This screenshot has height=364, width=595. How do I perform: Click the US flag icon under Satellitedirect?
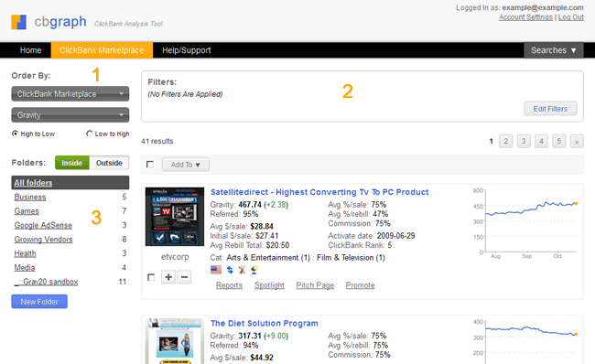point(216,270)
